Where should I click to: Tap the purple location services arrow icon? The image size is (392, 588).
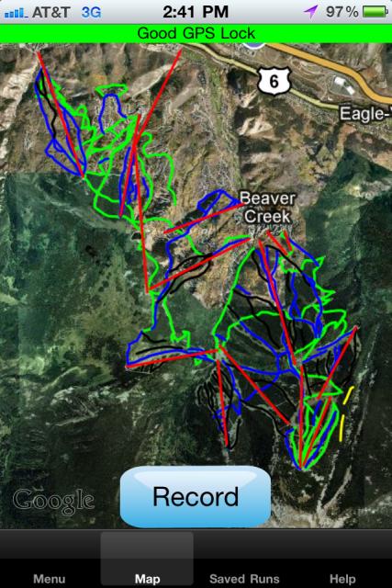tap(310, 12)
